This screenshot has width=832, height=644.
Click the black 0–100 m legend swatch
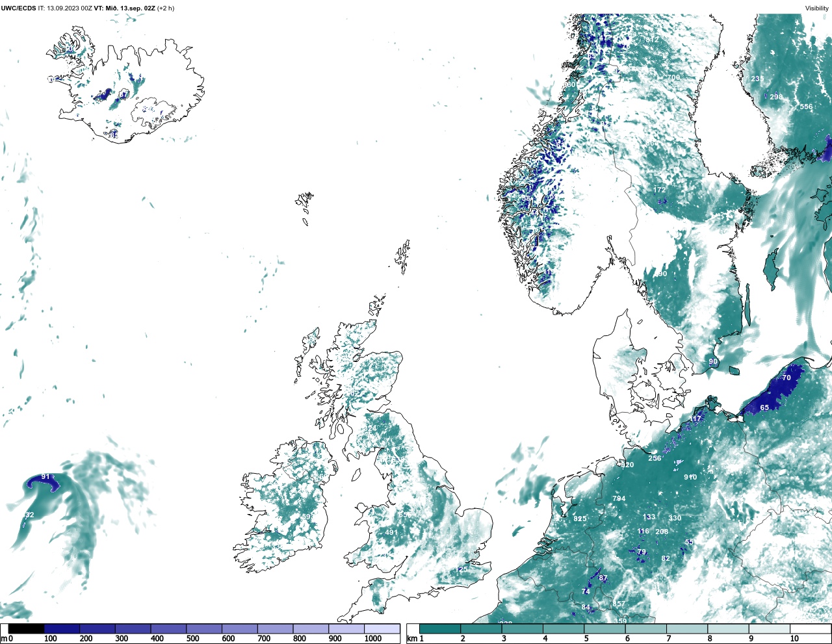[26, 629]
